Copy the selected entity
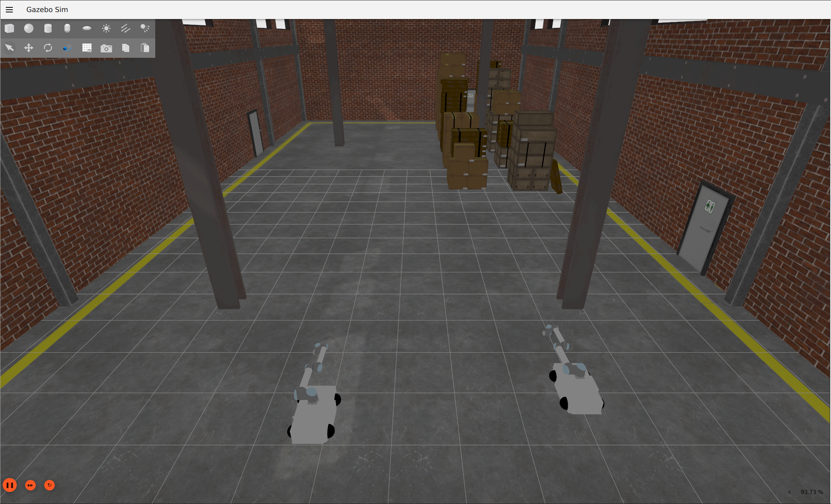Image resolution: width=831 pixels, height=504 pixels. [125, 48]
